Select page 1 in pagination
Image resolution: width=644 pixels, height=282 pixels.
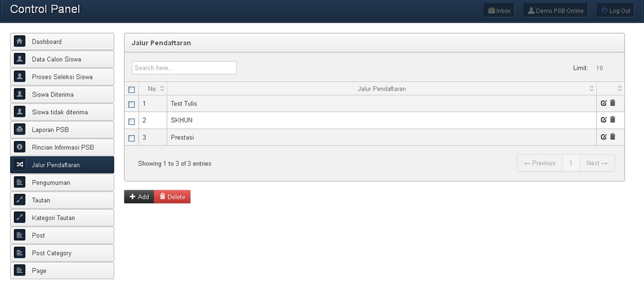click(571, 163)
